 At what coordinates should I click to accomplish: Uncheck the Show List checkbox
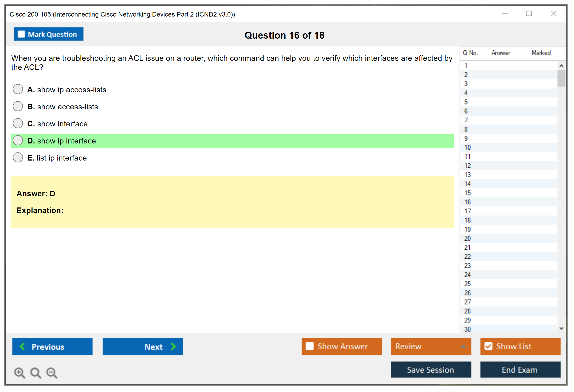[488, 346]
